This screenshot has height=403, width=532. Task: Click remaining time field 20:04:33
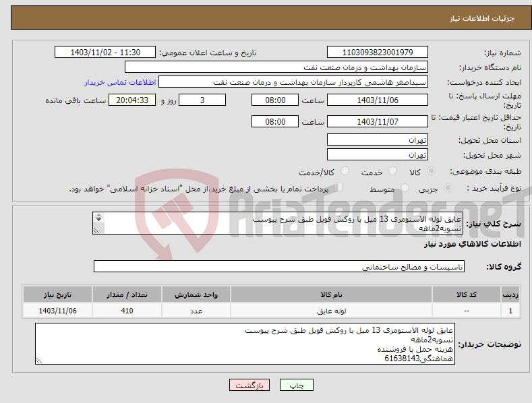click(x=132, y=100)
